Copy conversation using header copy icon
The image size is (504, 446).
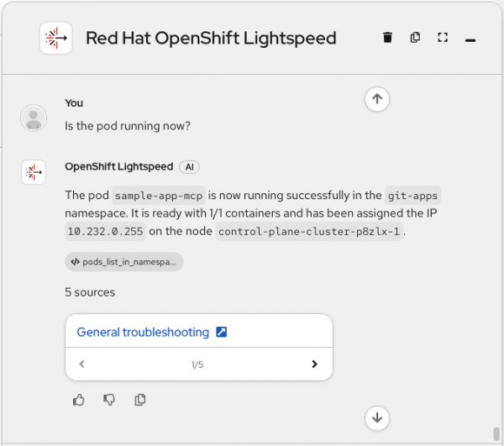415,37
